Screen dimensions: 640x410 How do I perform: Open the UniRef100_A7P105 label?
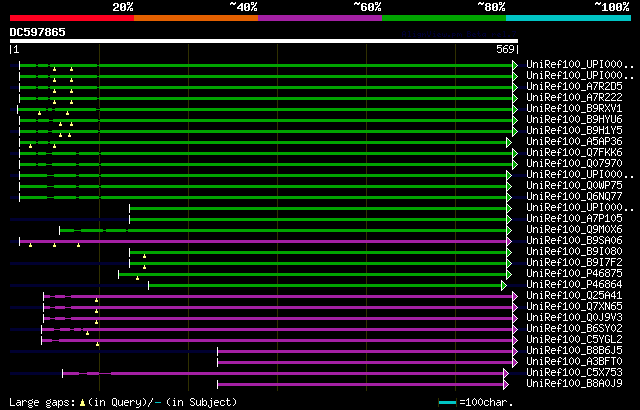coord(574,219)
